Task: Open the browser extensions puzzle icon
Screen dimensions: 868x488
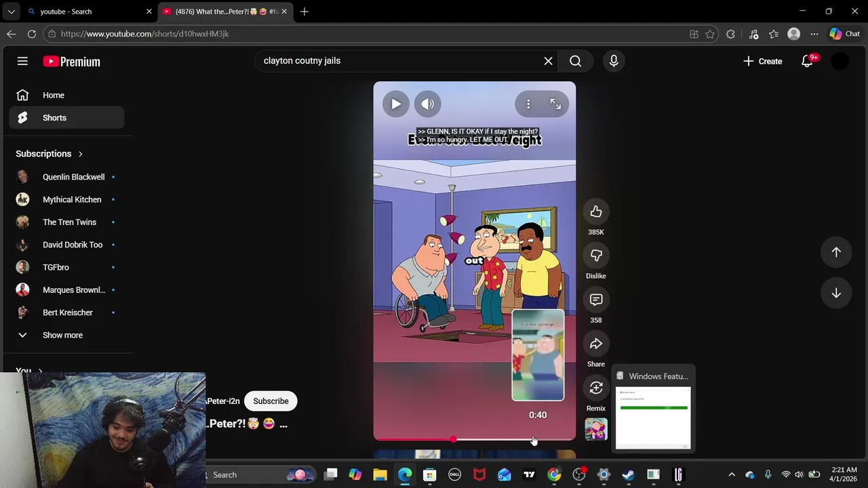Action: click(x=730, y=34)
